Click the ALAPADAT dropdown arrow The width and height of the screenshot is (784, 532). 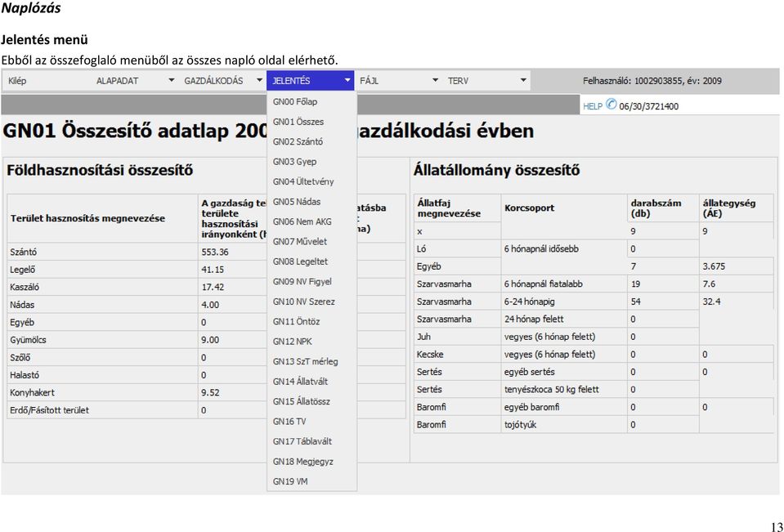point(172,81)
